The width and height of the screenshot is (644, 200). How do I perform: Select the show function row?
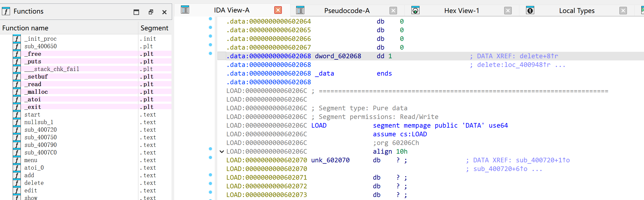pyautogui.click(x=86, y=198)
